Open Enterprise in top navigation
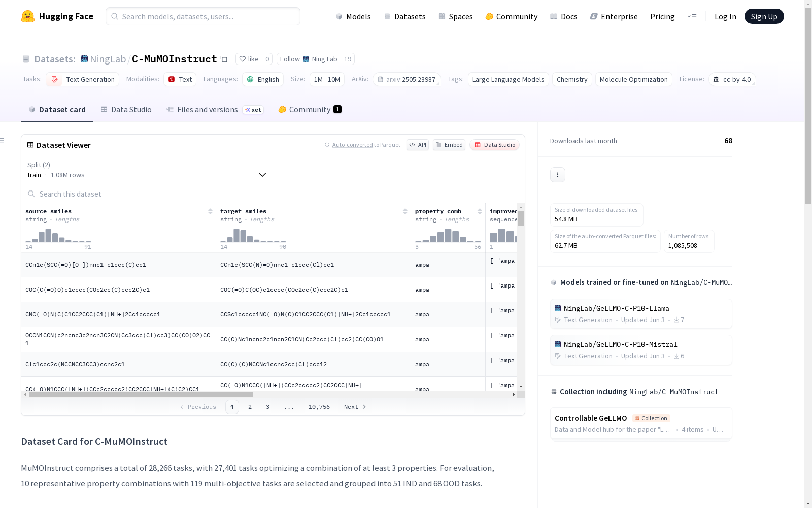The height and width of the screenshot is (508, 812). click(614, 16)
